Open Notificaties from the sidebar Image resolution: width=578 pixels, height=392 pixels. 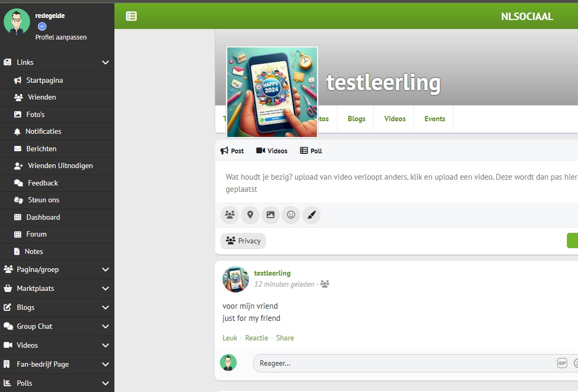click(43, 132)
